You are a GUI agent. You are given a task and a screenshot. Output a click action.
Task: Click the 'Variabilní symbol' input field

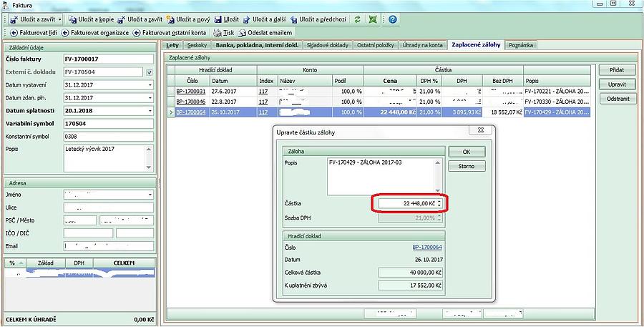[107, 124]
